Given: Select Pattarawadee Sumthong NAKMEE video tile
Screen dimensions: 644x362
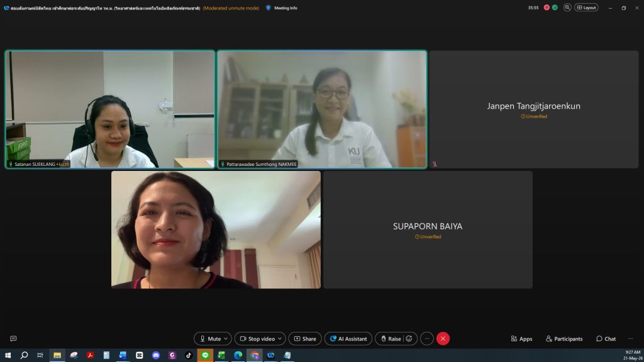Looking at the screenshot, I should [322, 109].
